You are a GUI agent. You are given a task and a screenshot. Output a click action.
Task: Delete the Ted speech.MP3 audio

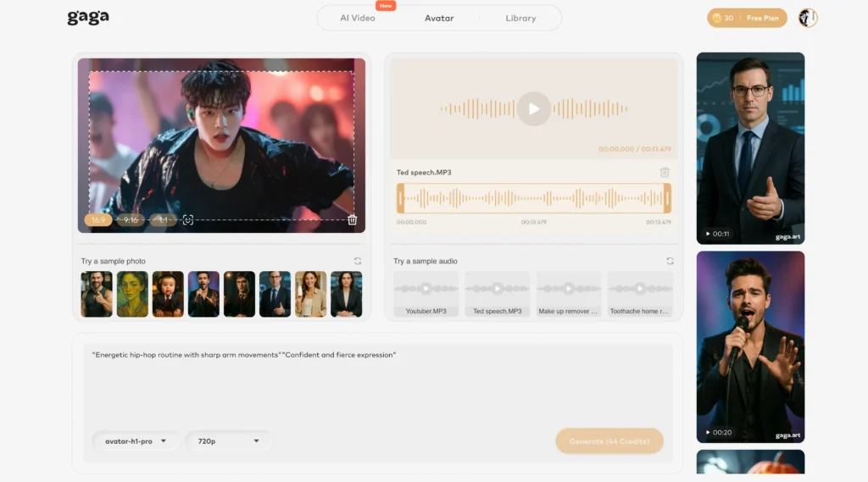(x=665, y=173)
